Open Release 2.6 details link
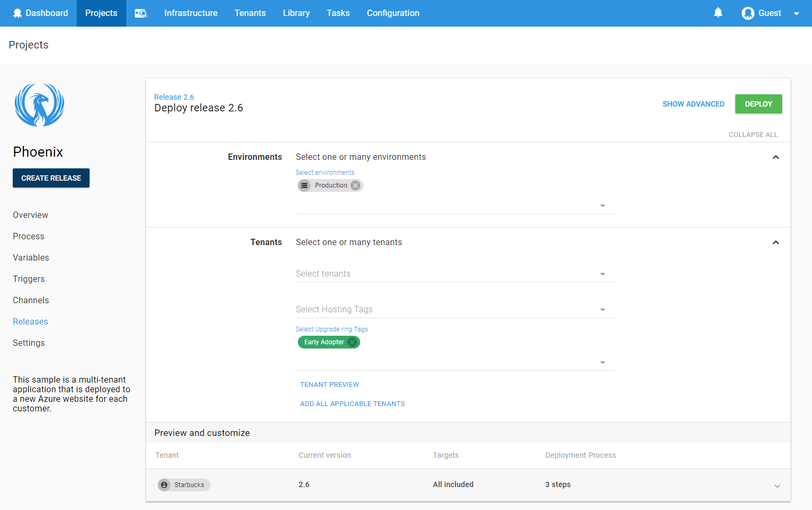 point(174,96)
